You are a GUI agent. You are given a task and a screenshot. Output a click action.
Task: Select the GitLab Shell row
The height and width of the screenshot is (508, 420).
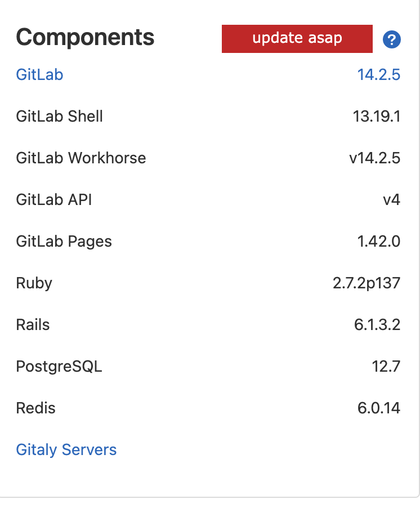[59, 116]
